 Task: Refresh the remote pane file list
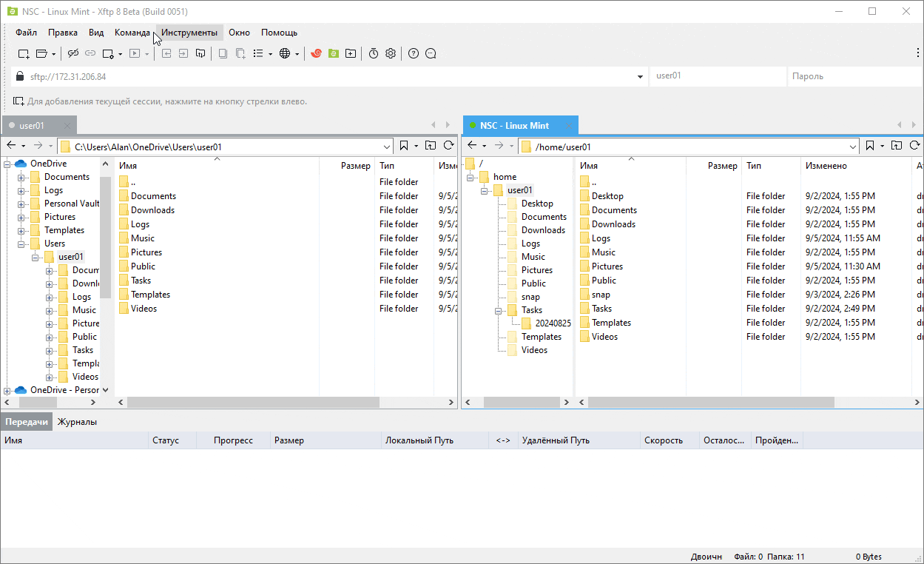click(914, 146)
